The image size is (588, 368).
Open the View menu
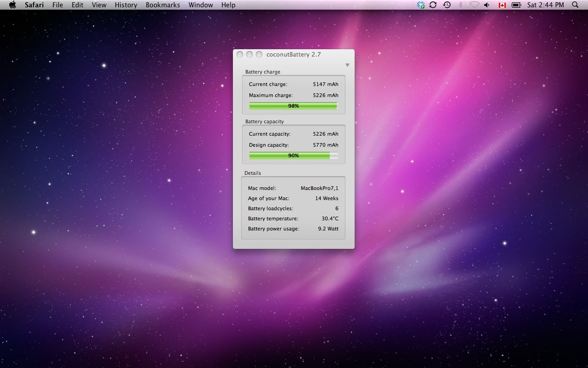click(99, 5)
